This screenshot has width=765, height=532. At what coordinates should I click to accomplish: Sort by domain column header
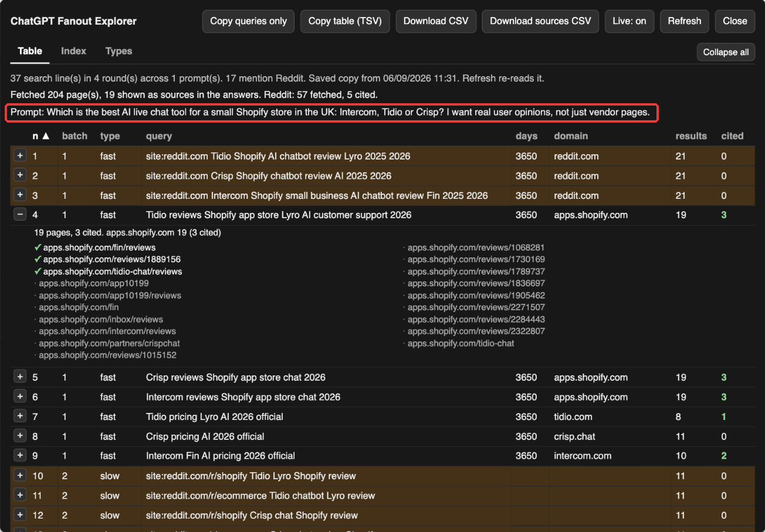570,136
